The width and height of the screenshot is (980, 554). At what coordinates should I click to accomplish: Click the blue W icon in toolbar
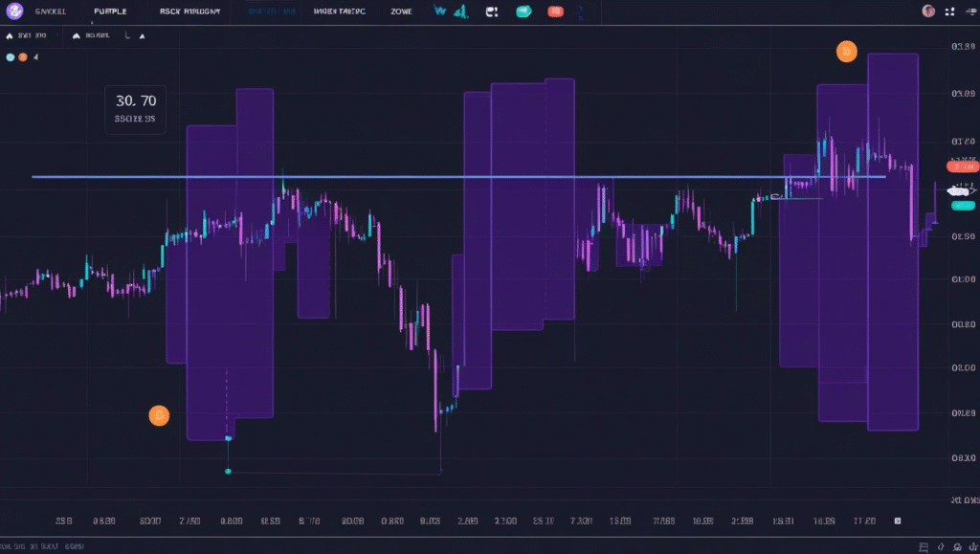pos(439,11)
